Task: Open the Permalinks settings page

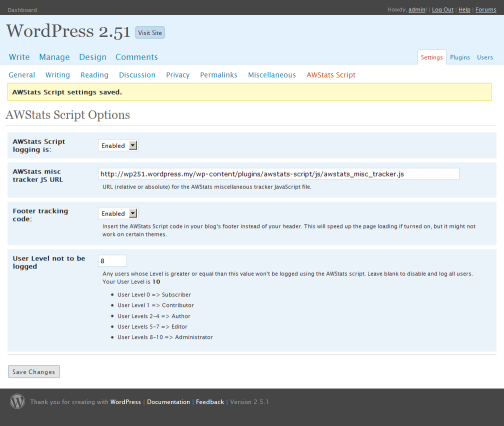Action: point(219,75)
